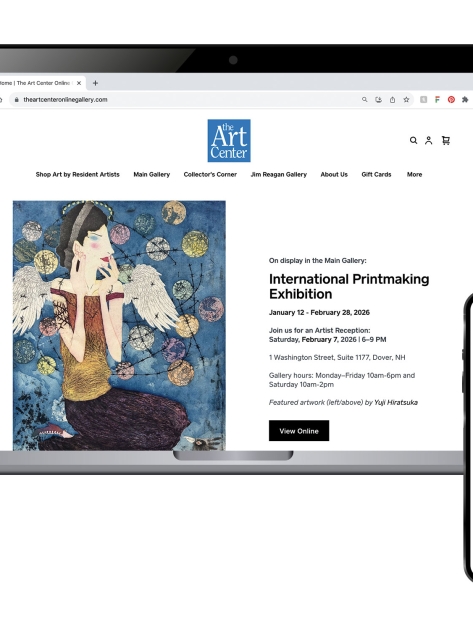Click the Art Center logo
Viewport: 473px width, 630px height.
coord(229,141)
